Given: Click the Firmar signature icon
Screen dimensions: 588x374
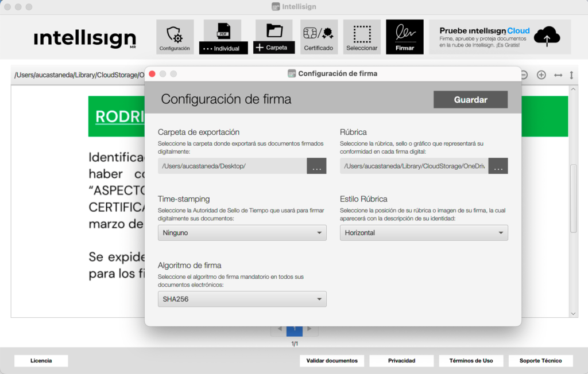Looking at the screenshot, I should coord(405,37).
